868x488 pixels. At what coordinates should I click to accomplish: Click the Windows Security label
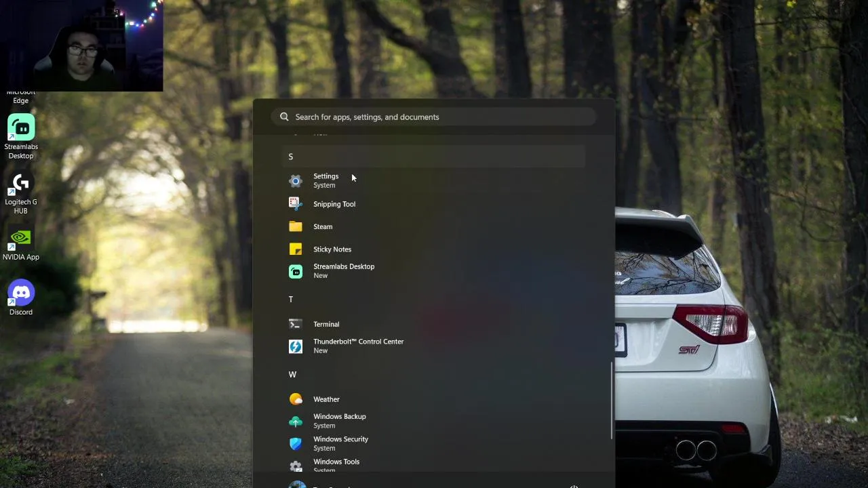340,439
